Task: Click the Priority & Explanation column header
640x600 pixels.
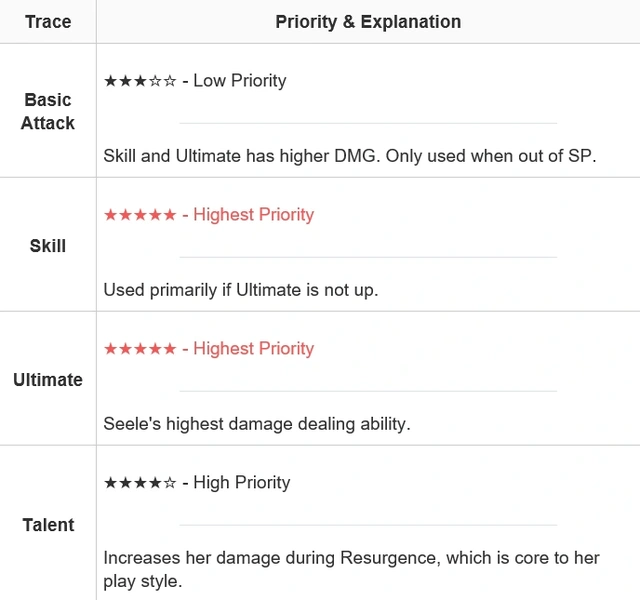Action: coord(368,22)
